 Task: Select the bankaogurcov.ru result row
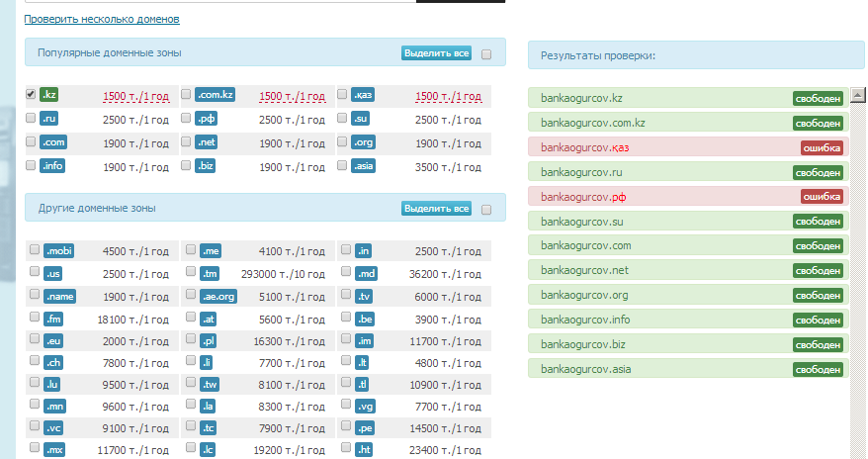tap(688, 172)
